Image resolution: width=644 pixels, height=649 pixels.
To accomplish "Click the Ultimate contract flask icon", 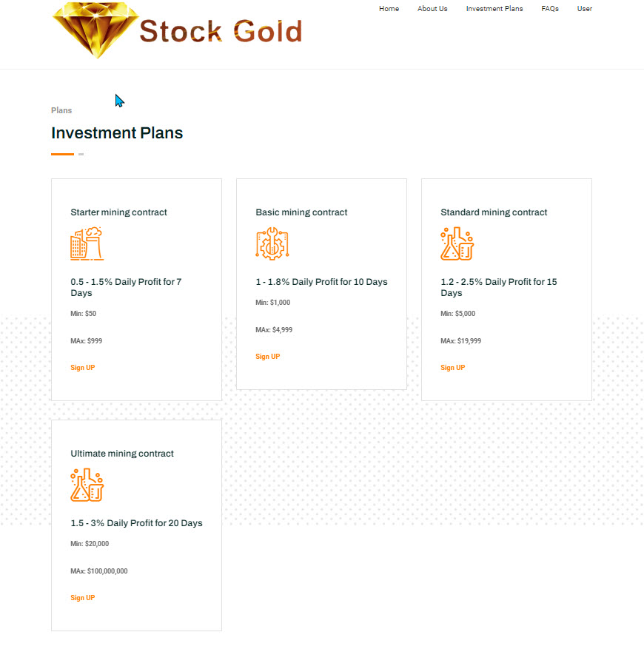I will 87,485.
